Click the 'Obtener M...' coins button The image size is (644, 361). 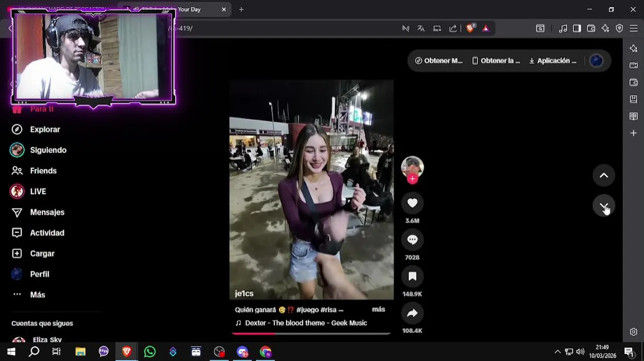click(x=439, y=61)
